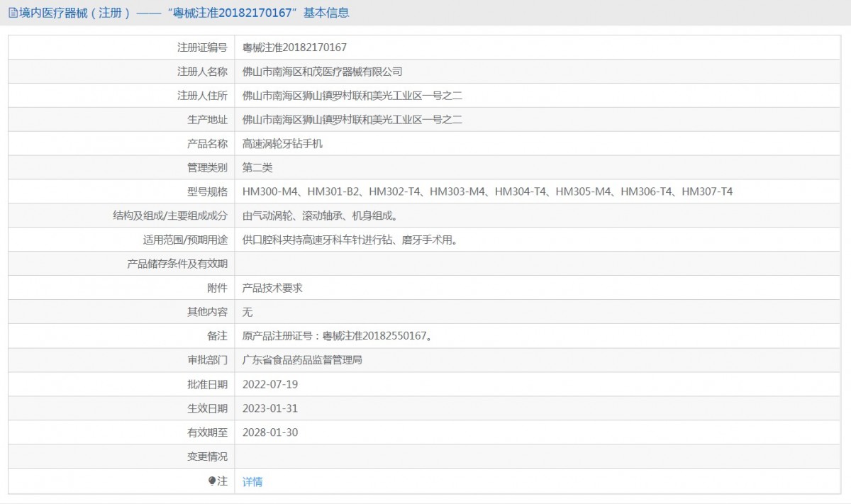The image size is (851, 504).
Task: Click the 产品储存条件及有效期 label
Action: tap(177, 264)
